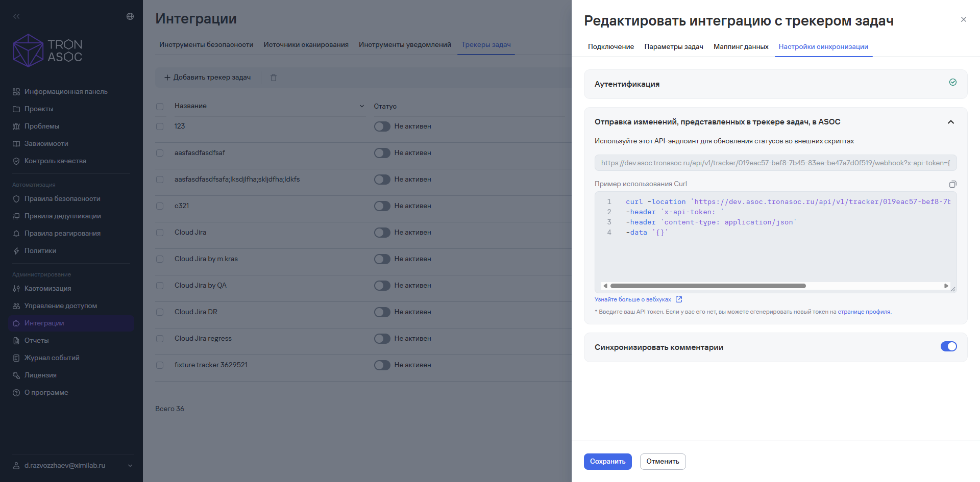Viewport: 980px width, 482px height.
Task: Open Узнайте больше о вебхуках link
Action: tap(633, 299)
